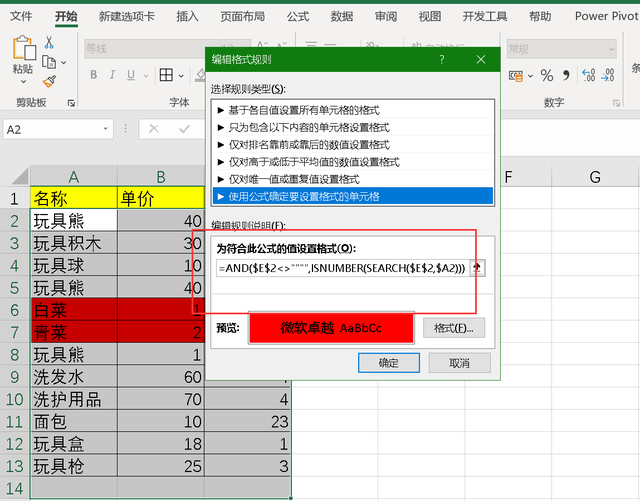Click the red format preview swatch

[331, 328]
